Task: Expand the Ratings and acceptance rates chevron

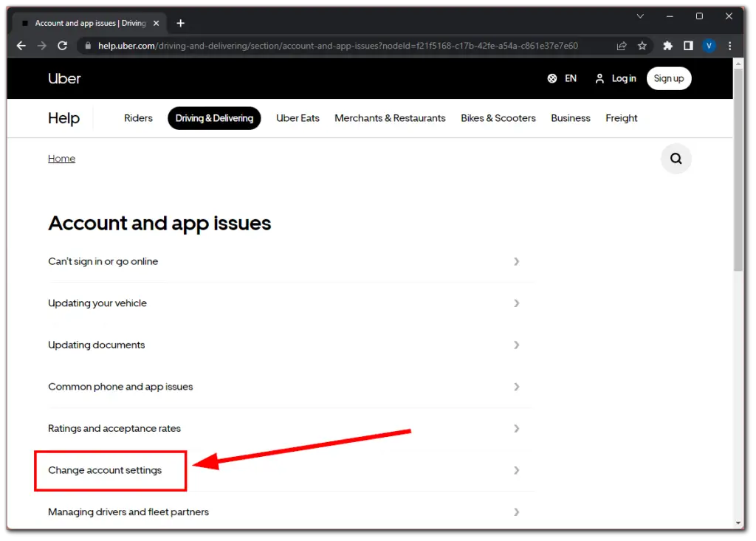Action: tap(517, 428)
